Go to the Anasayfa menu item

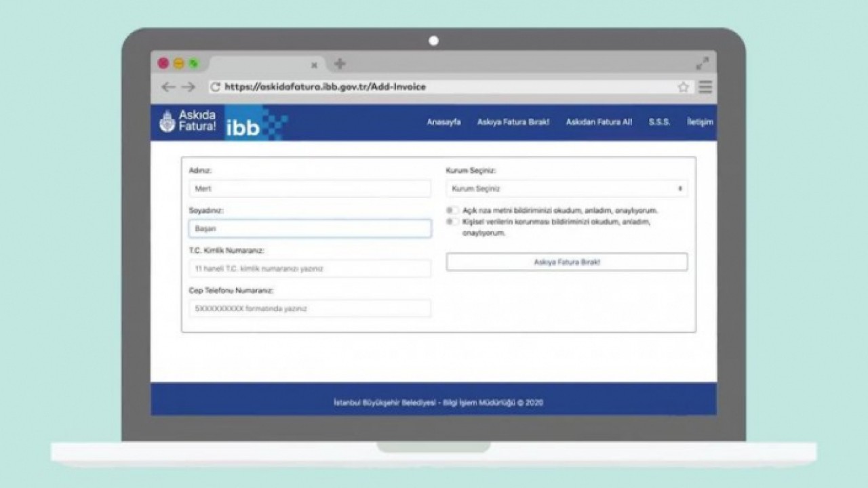[443, 123]
